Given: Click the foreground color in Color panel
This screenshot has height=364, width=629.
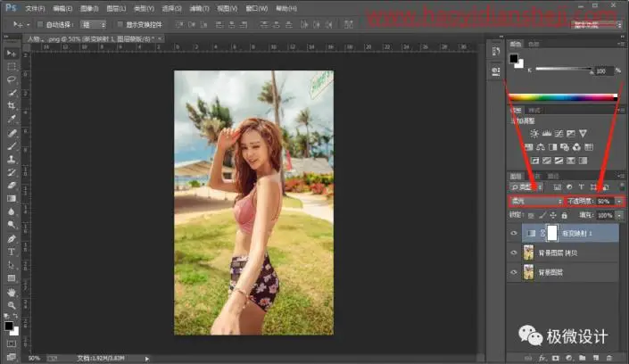Looking at the screenshot, I should [514, 59].
